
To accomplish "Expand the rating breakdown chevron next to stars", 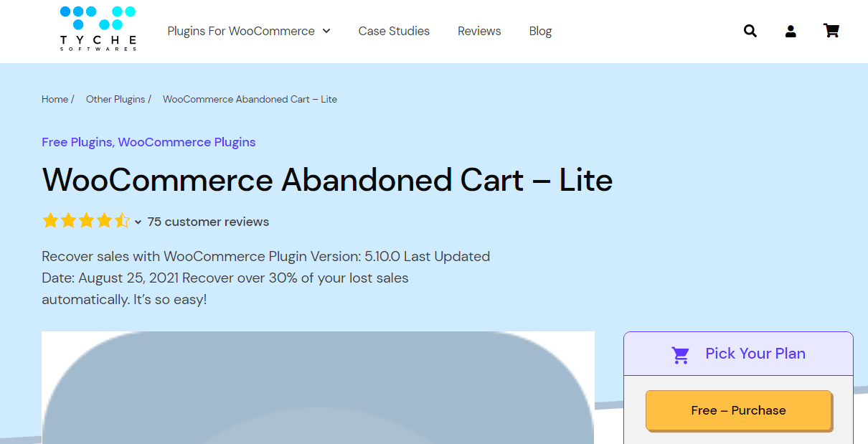I will point(138,222).
